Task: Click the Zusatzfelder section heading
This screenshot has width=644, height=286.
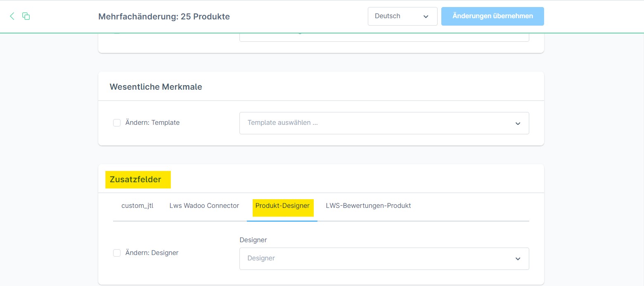Action: 135,179
